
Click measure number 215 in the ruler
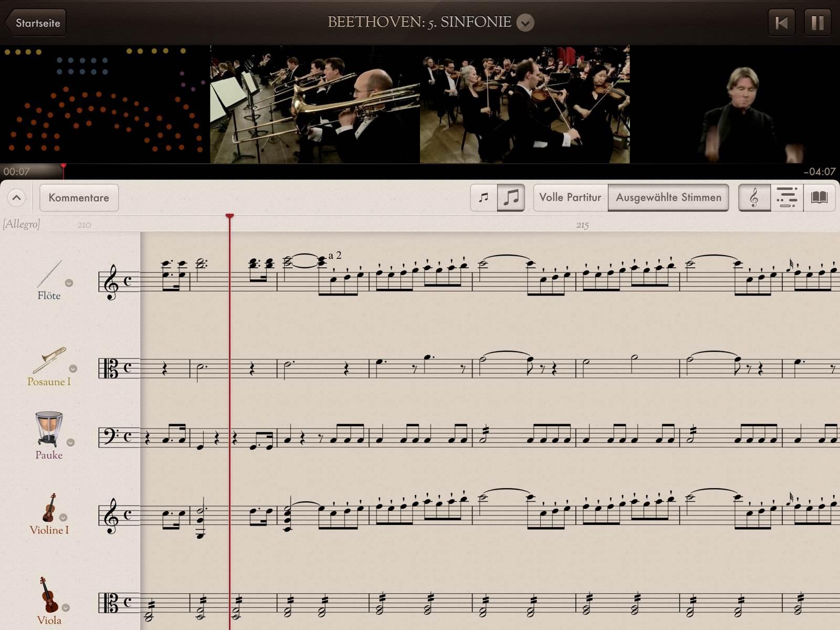[582, 225]
